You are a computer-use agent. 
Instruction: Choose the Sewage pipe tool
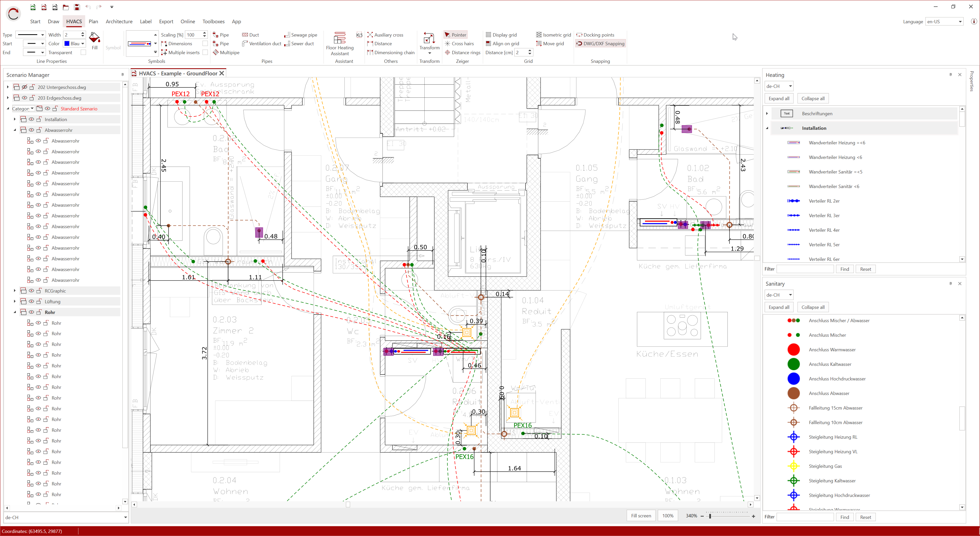coord(301,35)
